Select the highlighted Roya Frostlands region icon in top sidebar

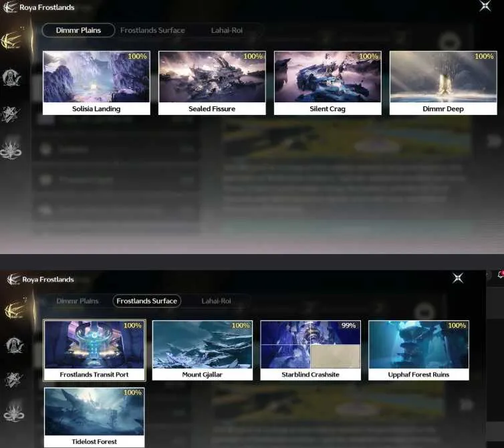11,41
